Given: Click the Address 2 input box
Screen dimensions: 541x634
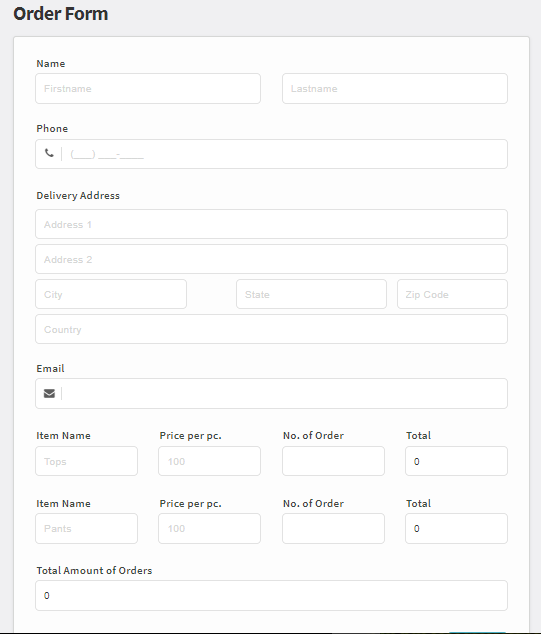Looking at the screenshot, I should 271,259.
